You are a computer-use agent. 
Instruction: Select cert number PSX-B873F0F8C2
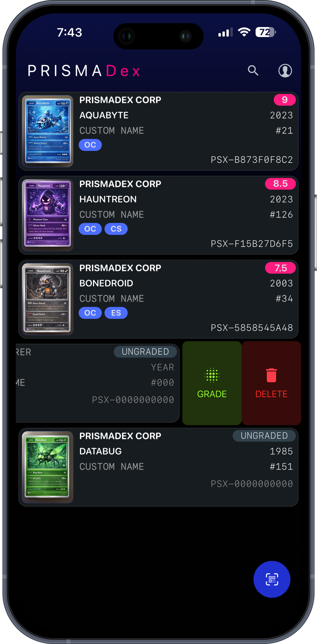(x=252, y=160)
